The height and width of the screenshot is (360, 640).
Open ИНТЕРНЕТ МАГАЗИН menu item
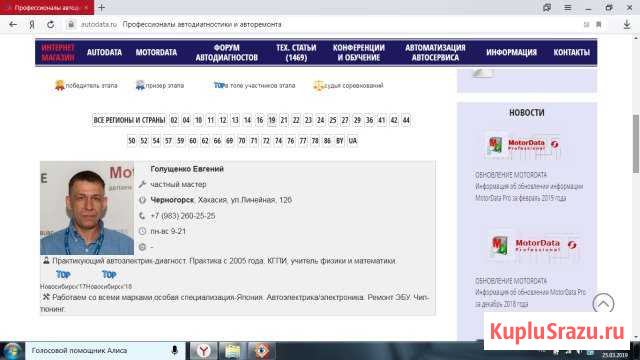click(58, 53)
